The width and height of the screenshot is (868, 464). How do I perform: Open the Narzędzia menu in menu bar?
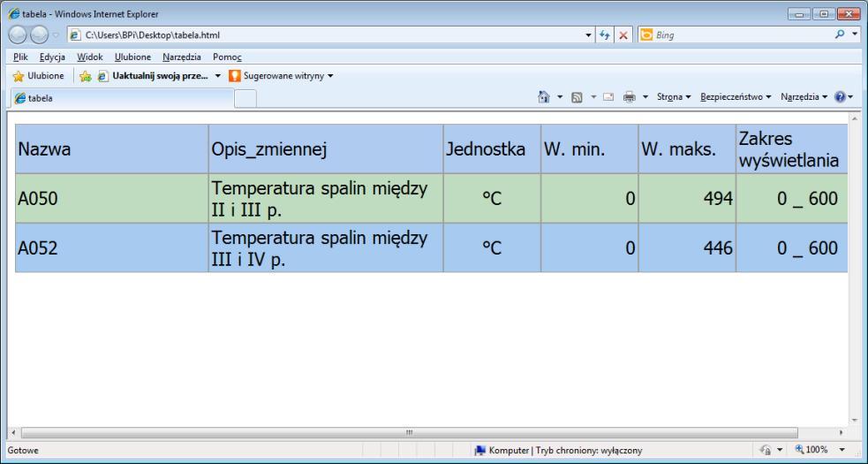pos(182,57)
